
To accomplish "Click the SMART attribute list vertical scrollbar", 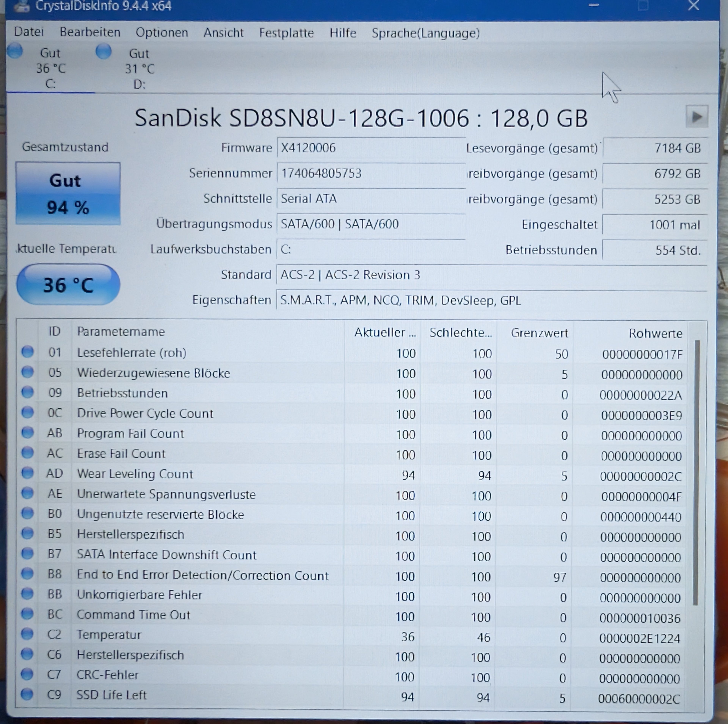I will 697,471.
